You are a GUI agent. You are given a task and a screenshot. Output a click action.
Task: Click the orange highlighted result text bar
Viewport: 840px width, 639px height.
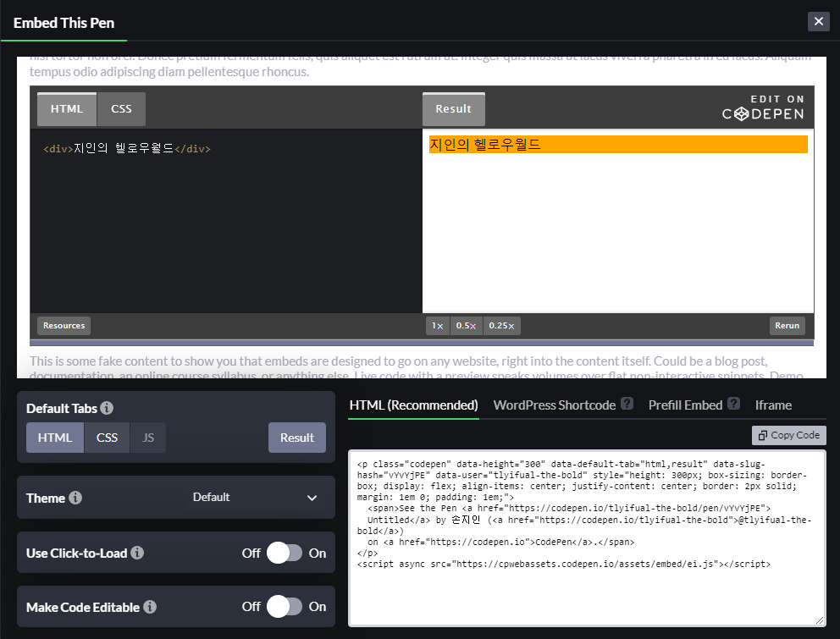tap(618, 145)
